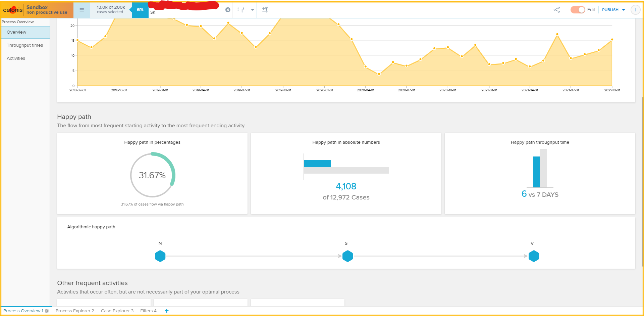Click the Algorithmic happy path title

tap(91, 227)
